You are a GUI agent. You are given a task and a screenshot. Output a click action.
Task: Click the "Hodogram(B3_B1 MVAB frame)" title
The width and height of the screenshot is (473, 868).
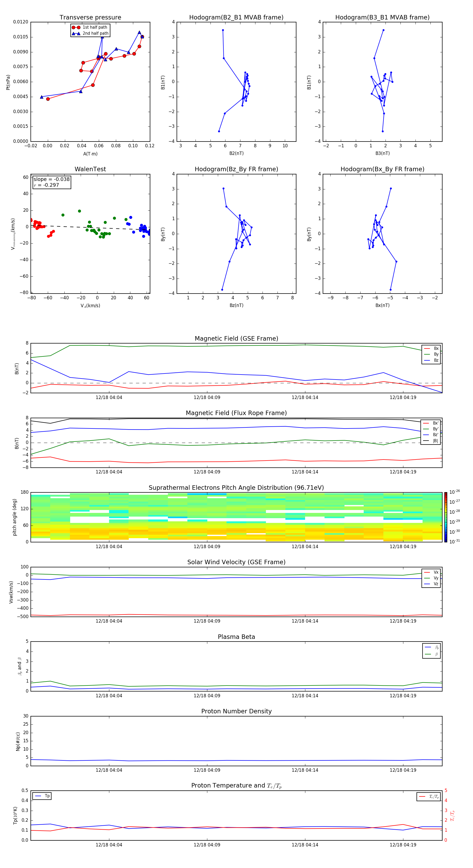coord(382,18)
